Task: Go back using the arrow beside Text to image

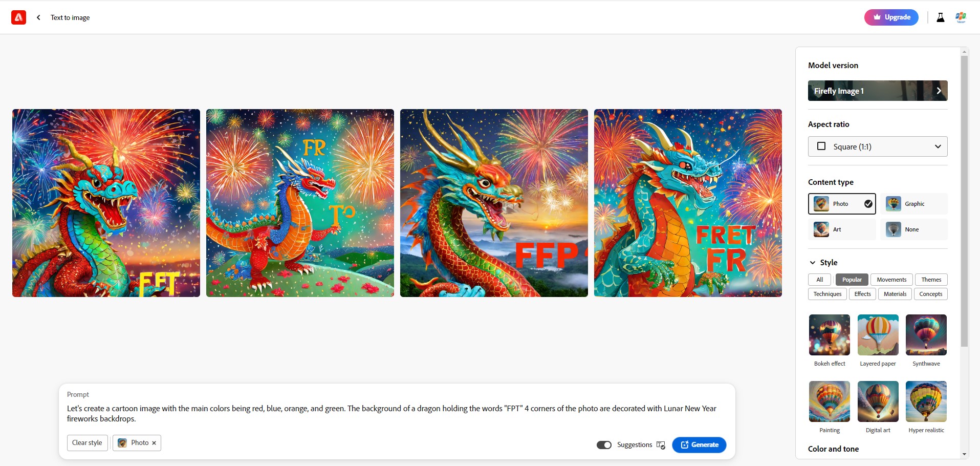Action: point(38,17)
